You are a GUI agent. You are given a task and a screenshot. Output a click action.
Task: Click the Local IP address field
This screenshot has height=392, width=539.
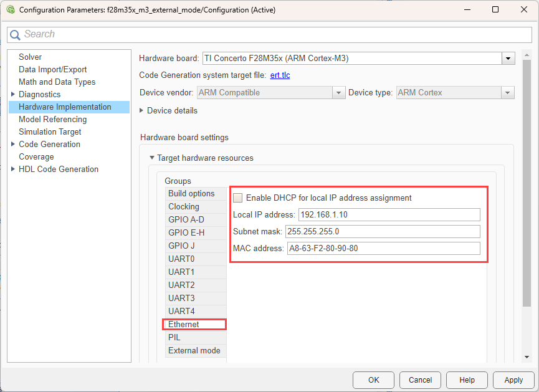tap(389, 215)
